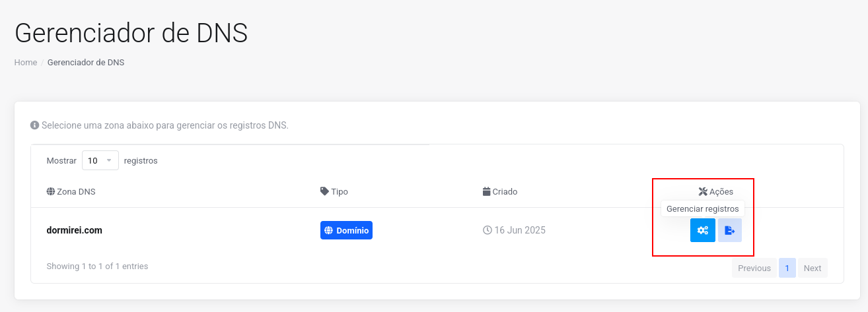Click the Gerenciador de DNS breadcrumb item

[86, 63]
